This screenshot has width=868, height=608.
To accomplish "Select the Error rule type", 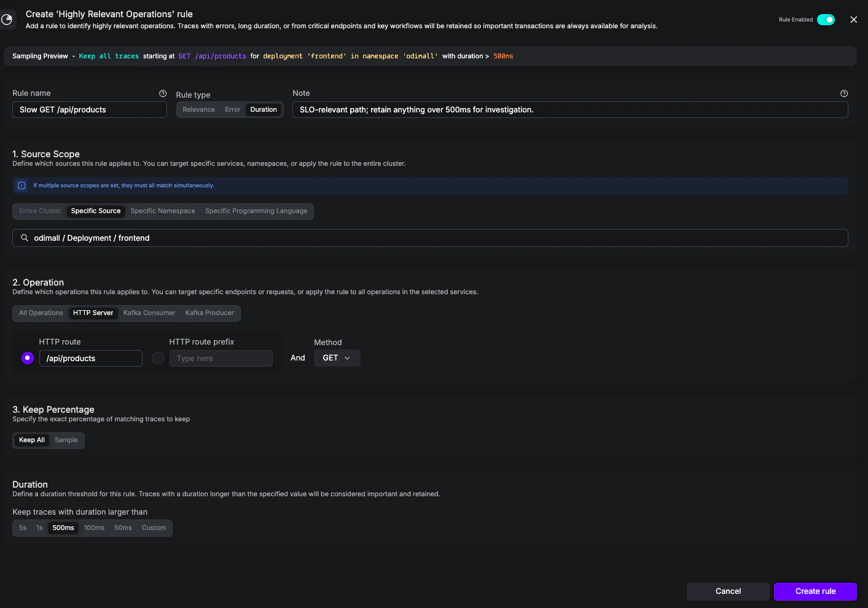I will [x=232, y=110].
